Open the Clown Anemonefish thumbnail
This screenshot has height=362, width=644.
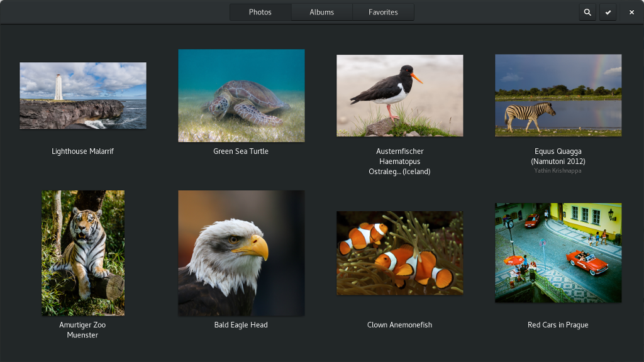(400, 253)
